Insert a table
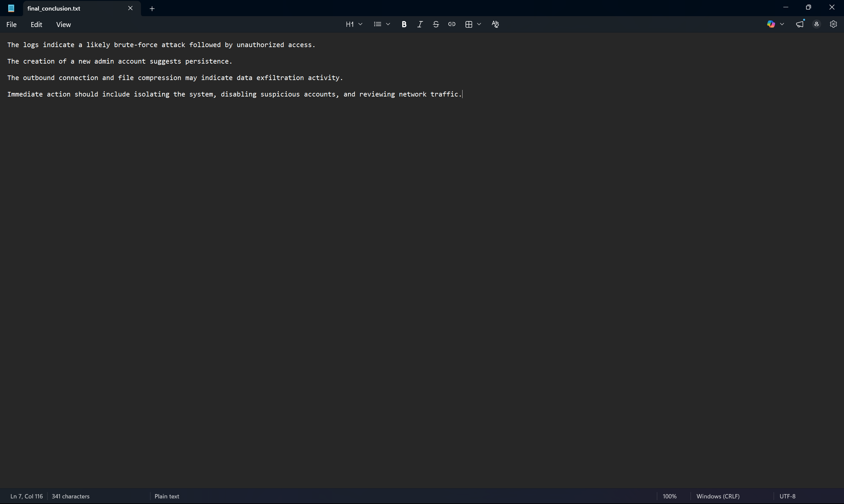 pyautogui.click(x=469, y=24)
